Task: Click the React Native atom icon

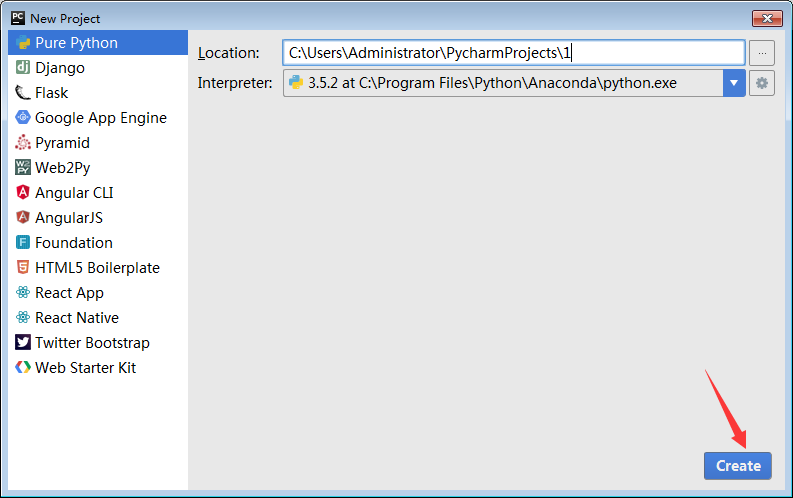Action: click(23, 317)
